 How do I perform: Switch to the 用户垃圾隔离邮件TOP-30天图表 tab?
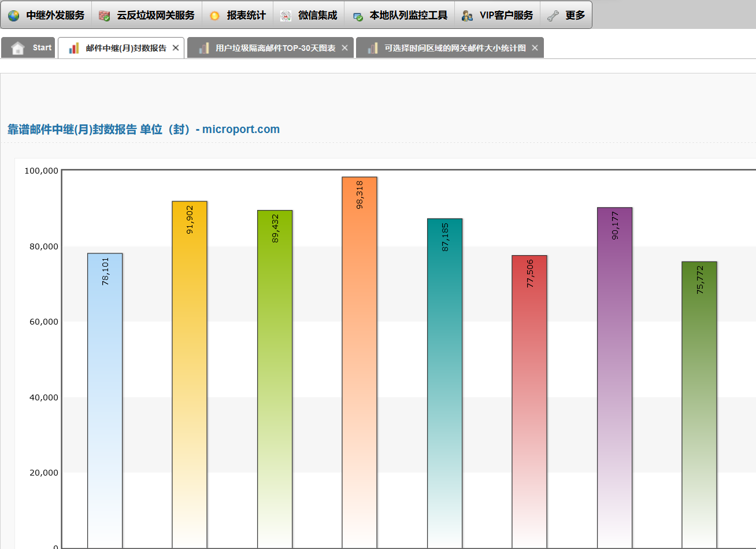(x=275, y=48)
